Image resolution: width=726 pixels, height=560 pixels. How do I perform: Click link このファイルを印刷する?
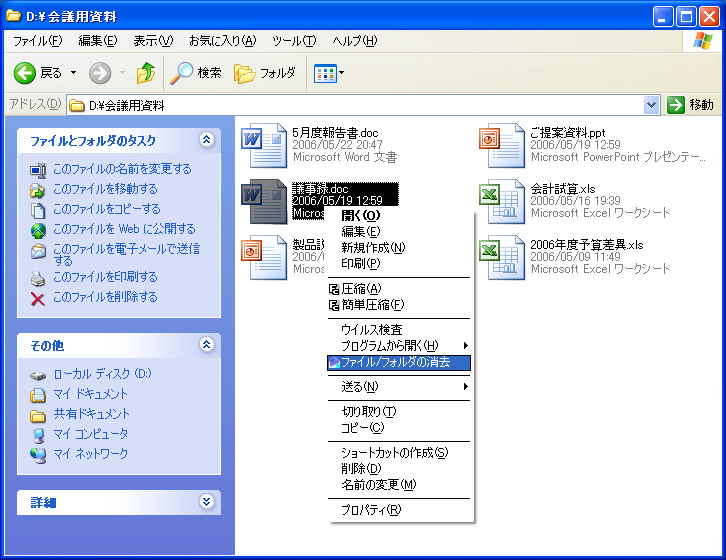(105, 277)
